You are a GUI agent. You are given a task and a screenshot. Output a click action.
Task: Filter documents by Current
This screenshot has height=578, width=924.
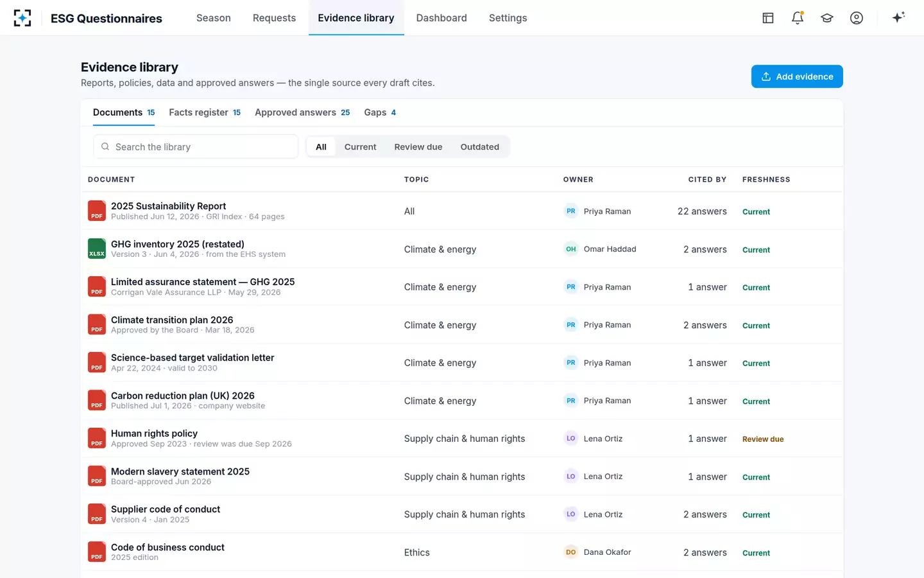click(360, 147)
